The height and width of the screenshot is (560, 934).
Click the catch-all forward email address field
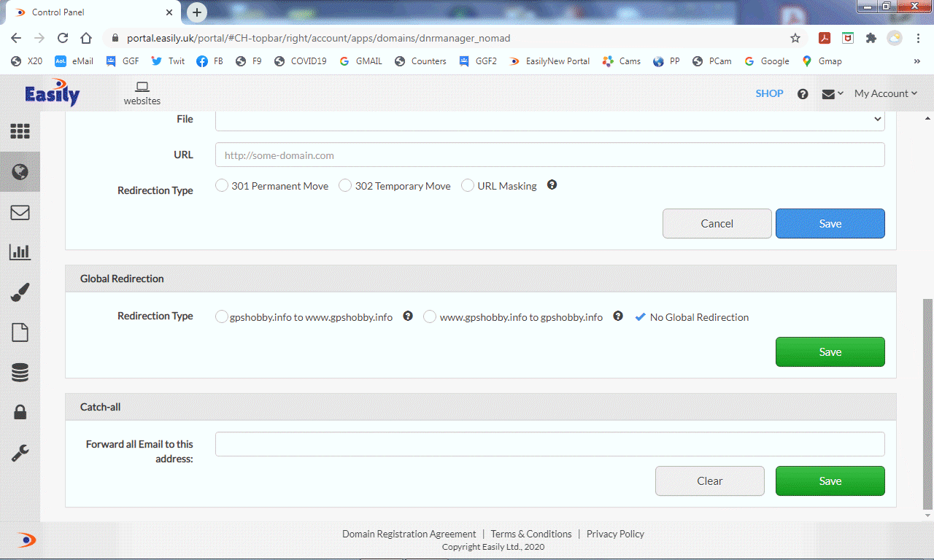point(549,444)
